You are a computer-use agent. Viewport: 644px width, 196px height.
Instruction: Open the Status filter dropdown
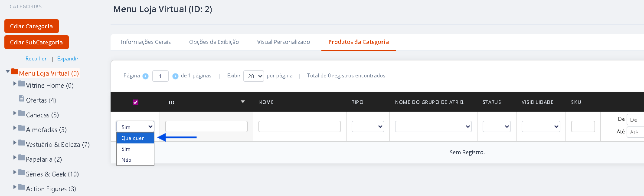pyautogui.click(x=497, y=126)
